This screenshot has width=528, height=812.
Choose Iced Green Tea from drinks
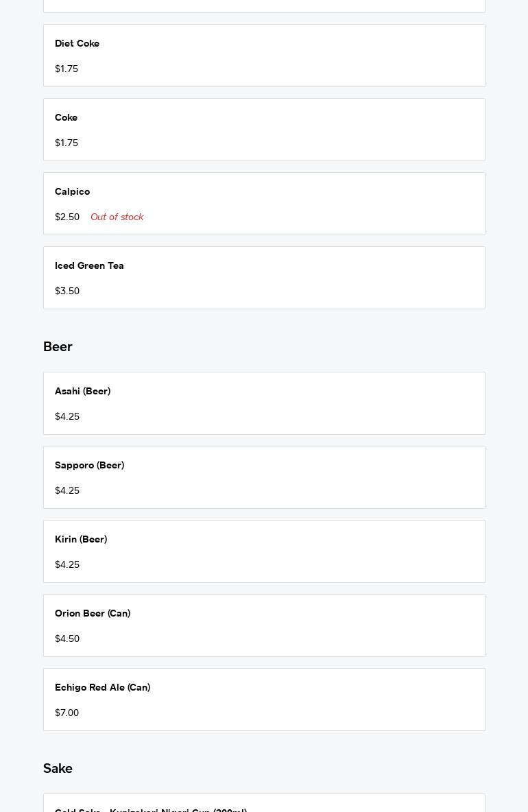pyautogui.click(x=264, y=278)
